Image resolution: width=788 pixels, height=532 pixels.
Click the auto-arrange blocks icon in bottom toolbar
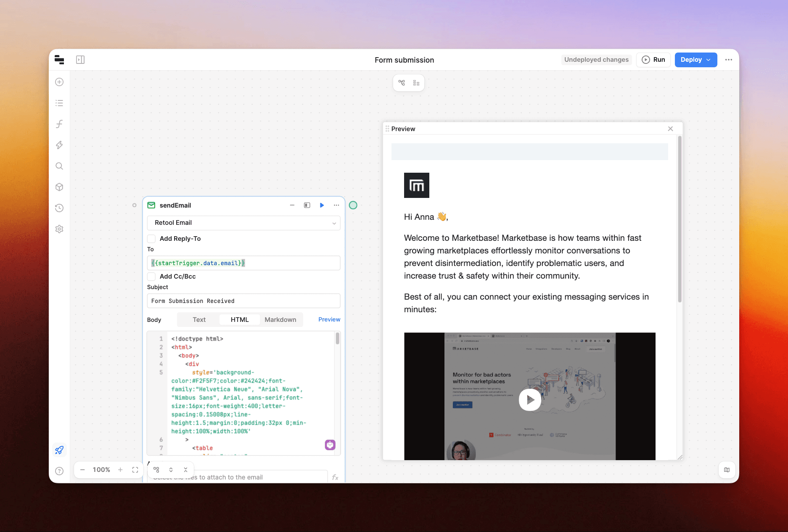click(x=156, y=470)
